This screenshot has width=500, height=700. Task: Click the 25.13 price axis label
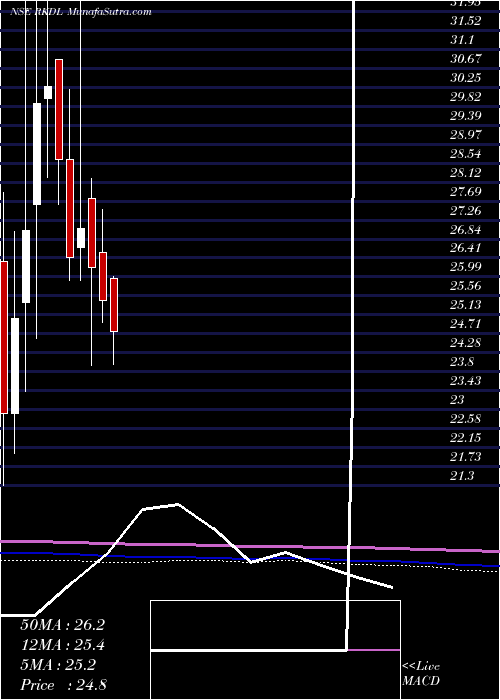466,304
